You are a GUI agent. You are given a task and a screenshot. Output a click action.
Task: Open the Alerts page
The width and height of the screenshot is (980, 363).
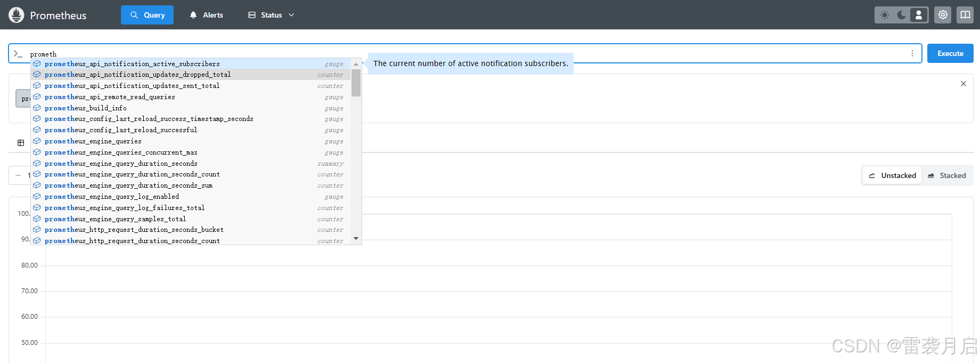point(206,15)
